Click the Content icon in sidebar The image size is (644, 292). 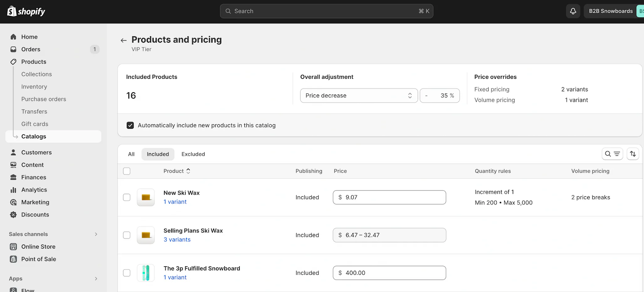(13, 165)
